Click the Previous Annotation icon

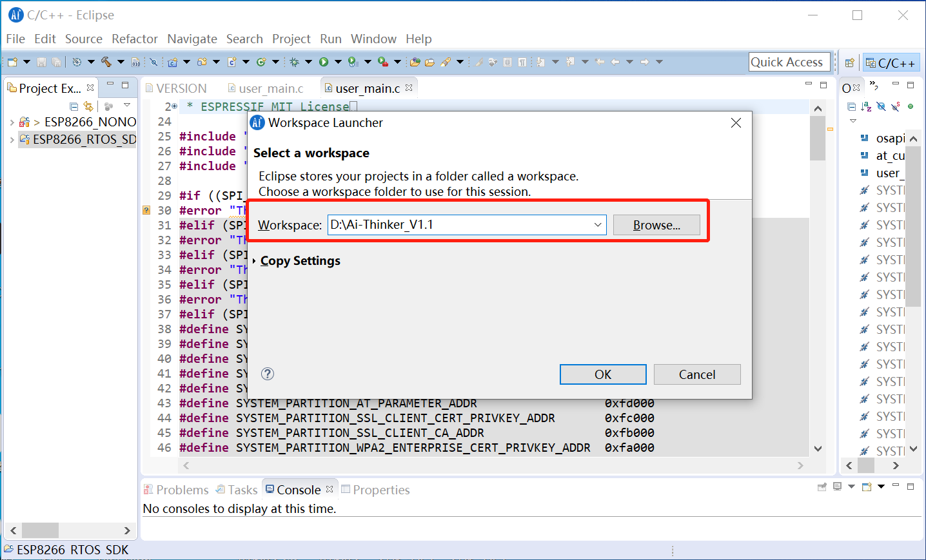[570, 62]
